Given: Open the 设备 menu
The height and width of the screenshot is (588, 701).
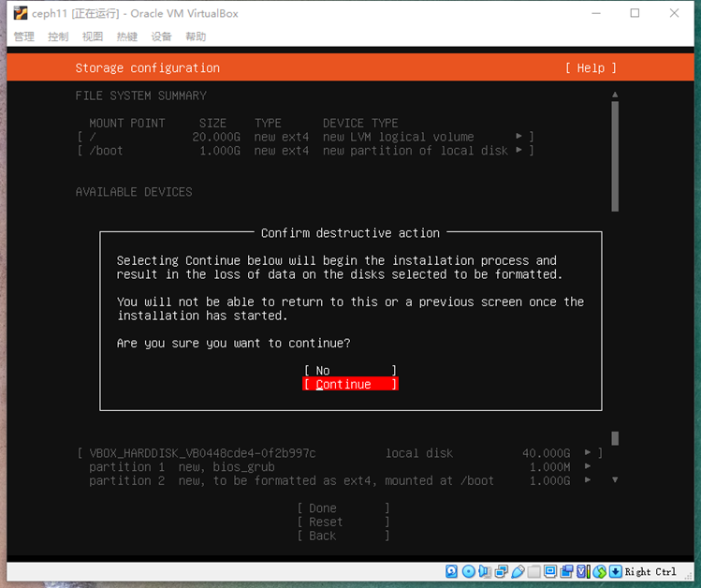Looking at the screenshot, I should coord(161,37).
